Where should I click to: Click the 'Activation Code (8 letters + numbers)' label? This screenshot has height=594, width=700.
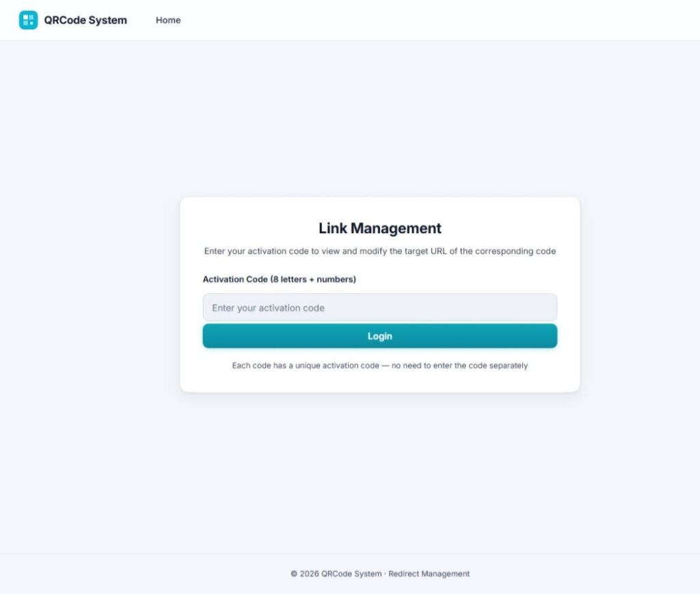(280, 280)
